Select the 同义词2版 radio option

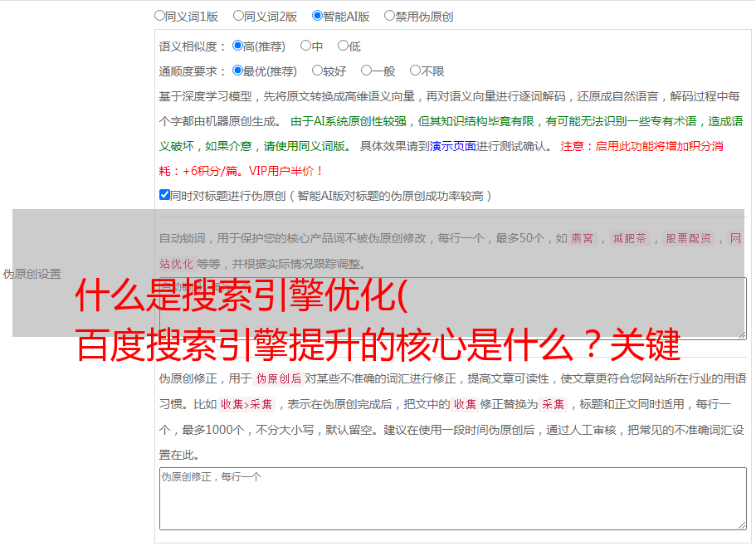(x=238, y=16)
